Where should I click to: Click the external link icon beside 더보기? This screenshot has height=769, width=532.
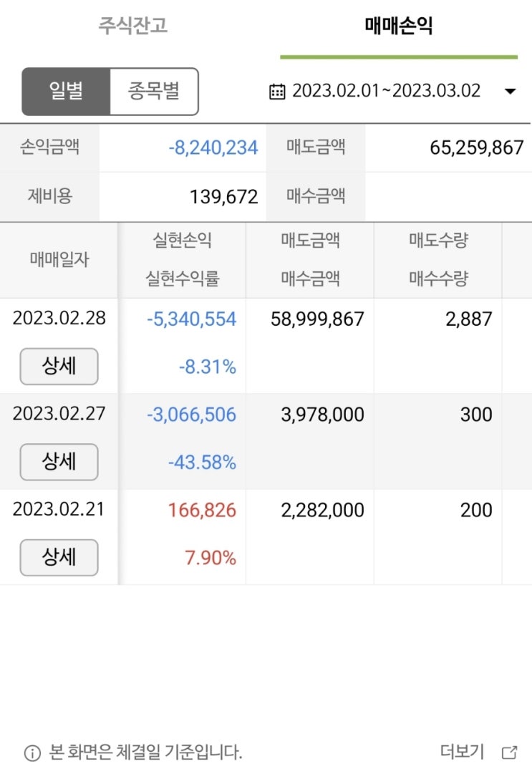coord(510,753)
